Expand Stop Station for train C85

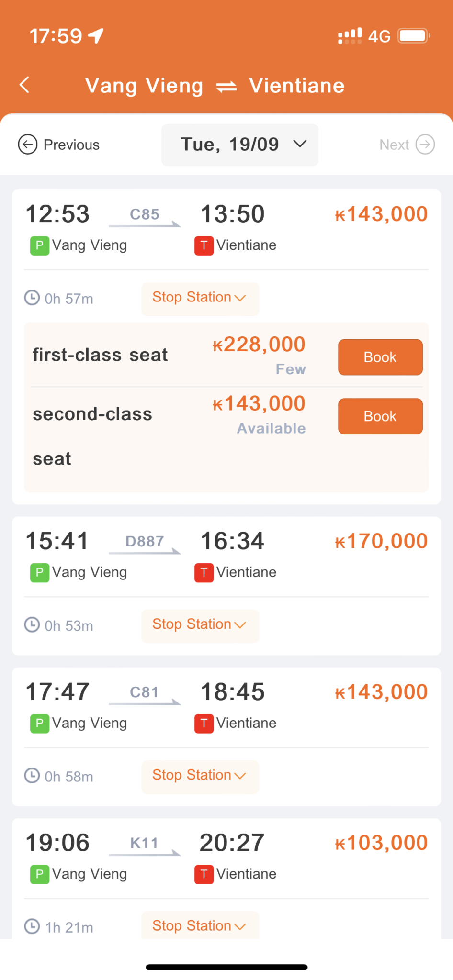coord(200,298)
